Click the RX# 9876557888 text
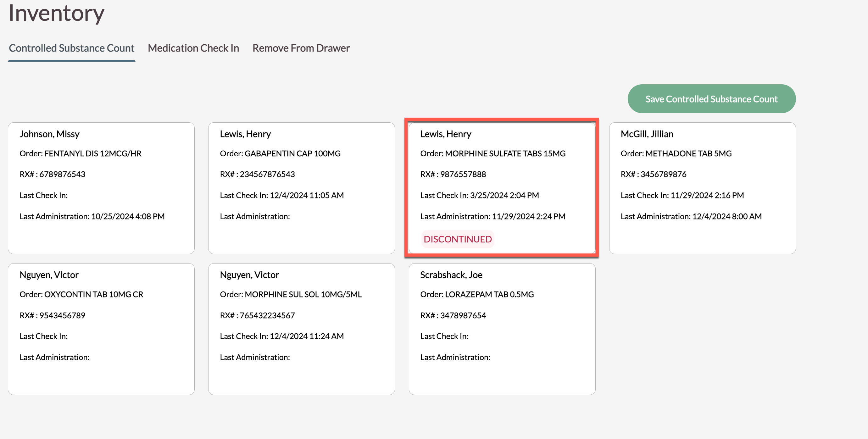 (x=453, y=174)
